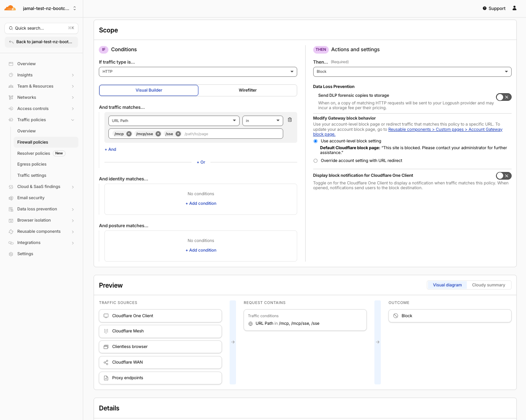Click the top Overview sidebar icon
Screen dimensions: 526x420
click(11, 64)
